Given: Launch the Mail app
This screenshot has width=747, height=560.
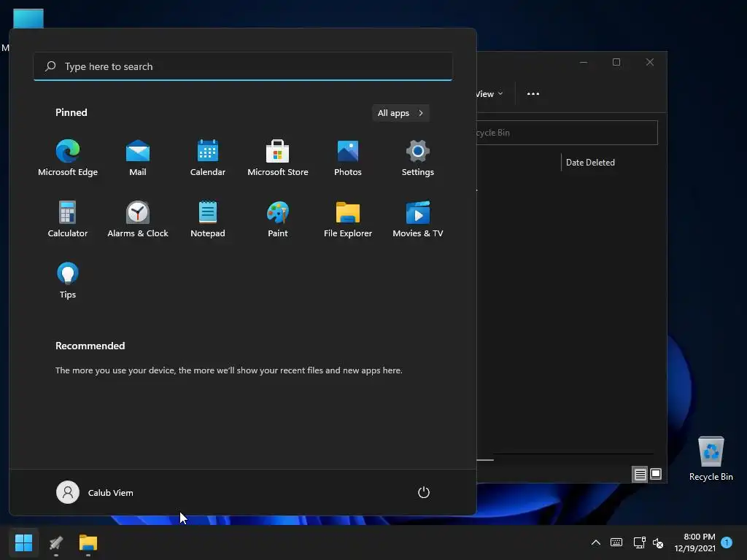Looking at the screenshot, I should tap(138, 158).
